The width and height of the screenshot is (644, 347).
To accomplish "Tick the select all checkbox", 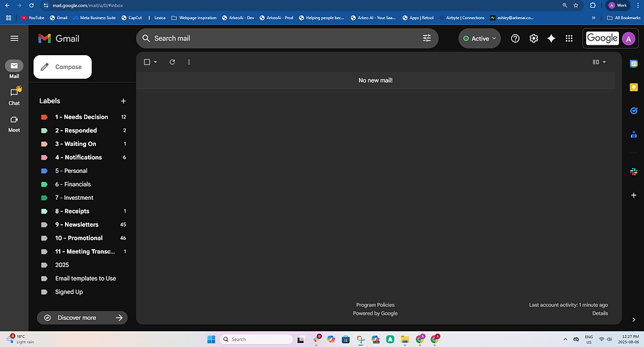I will [x=147, y=62].
